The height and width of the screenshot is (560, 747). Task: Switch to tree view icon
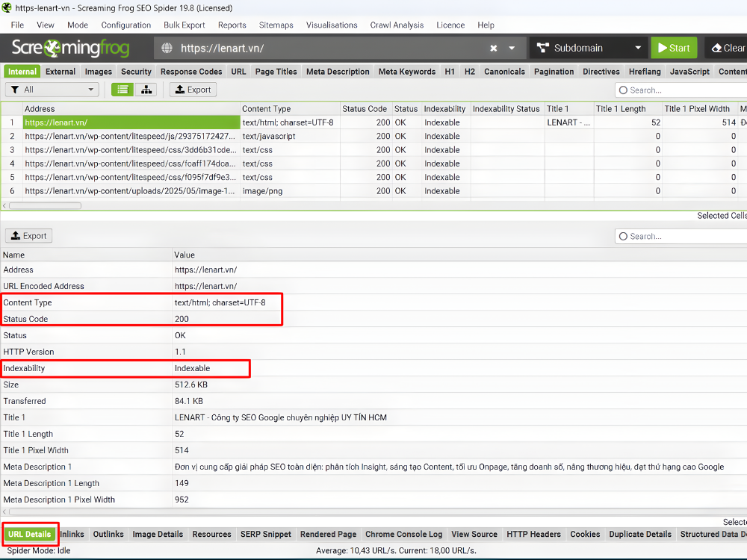click(x=144, y=90)
